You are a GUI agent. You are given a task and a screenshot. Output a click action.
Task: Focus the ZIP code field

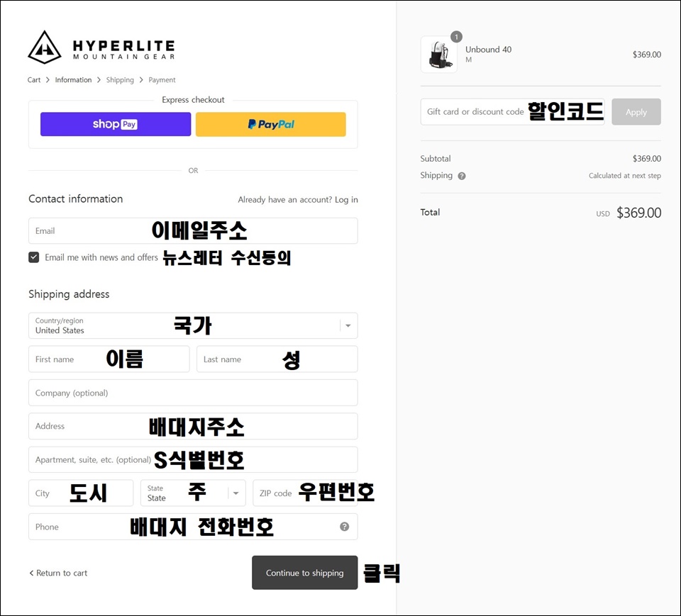[x=305, y=493]
